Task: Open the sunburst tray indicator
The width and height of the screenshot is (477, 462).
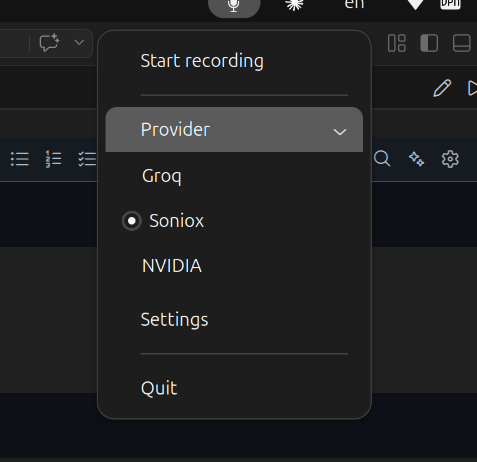Action: pos(294,5)
